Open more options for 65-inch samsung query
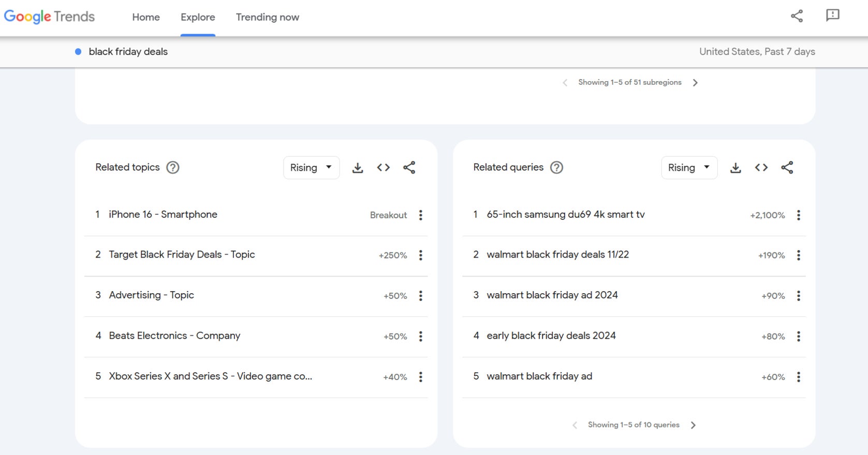The height and width of the screenshot is (455, 868). coord(799,215)
